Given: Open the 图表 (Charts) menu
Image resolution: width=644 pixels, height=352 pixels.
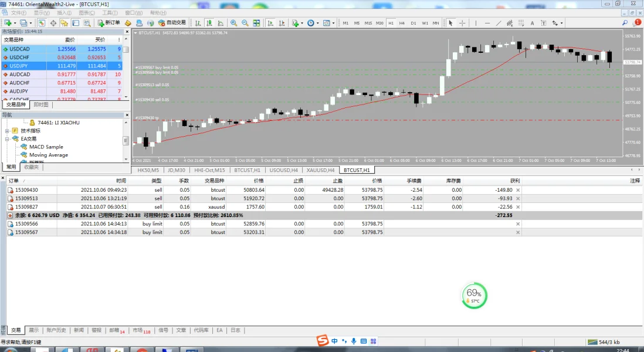Looking at the screenshot, I should (86, 12).
